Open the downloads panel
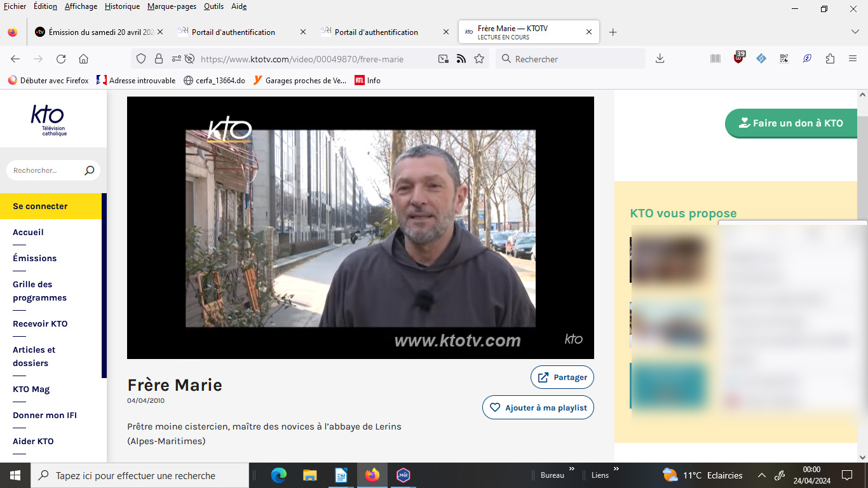 (x=660, y=58)
